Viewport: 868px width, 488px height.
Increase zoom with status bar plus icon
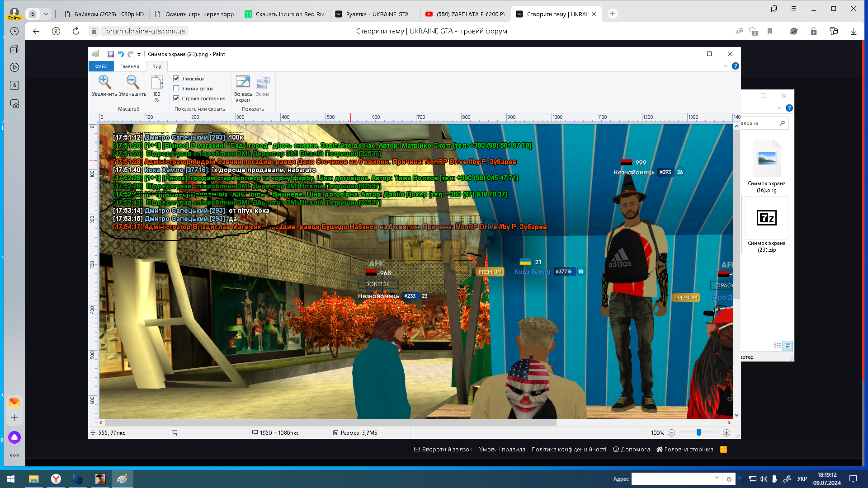[x=726, y=433]
